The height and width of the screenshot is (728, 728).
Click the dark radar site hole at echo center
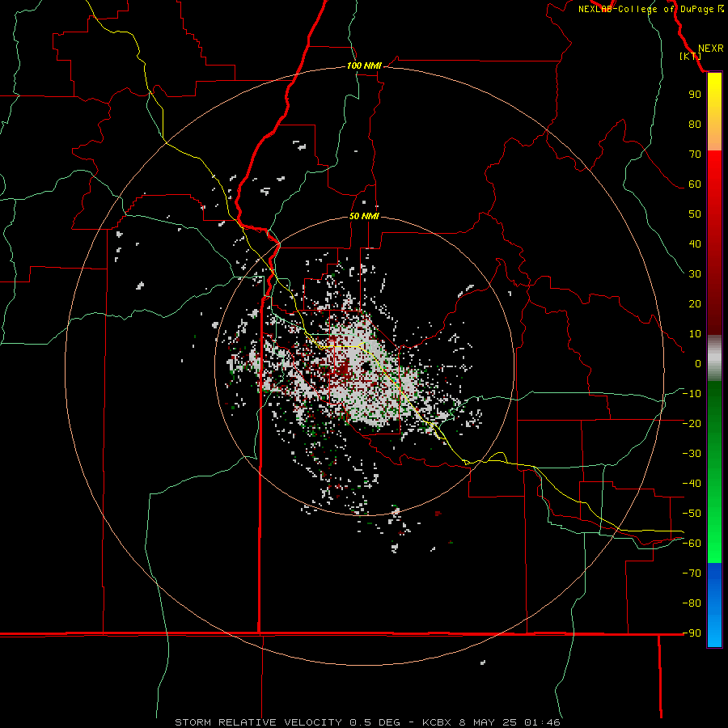tap(366, 366)
